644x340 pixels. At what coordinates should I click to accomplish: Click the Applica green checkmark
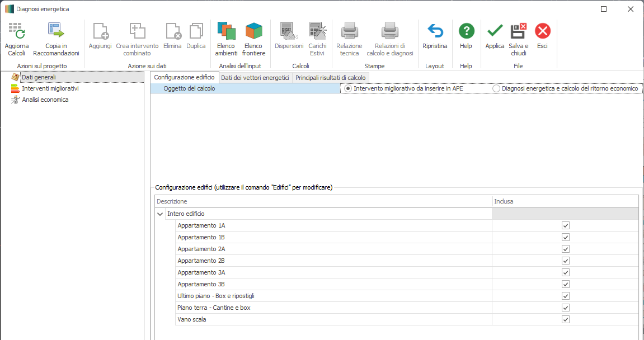pos(495,31)
